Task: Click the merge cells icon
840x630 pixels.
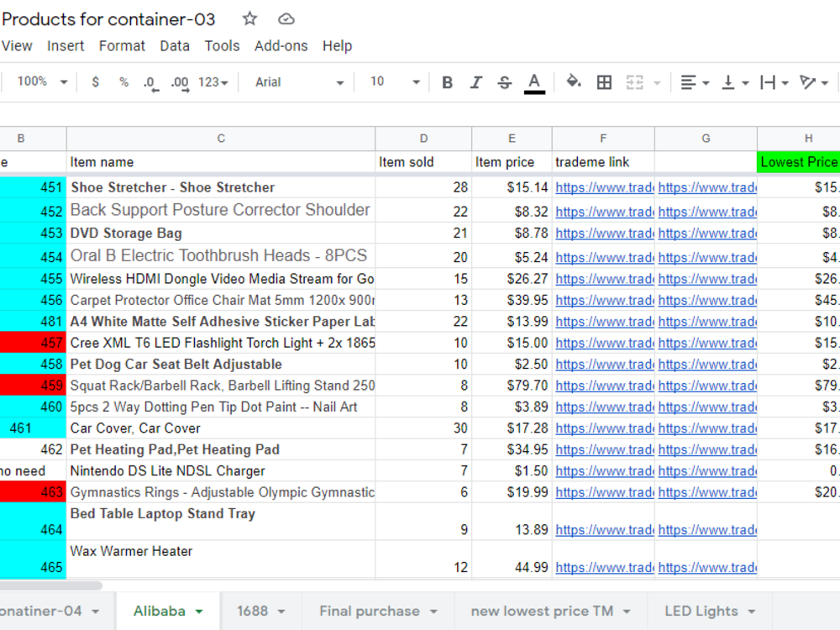Action: (x=634, y=82)
